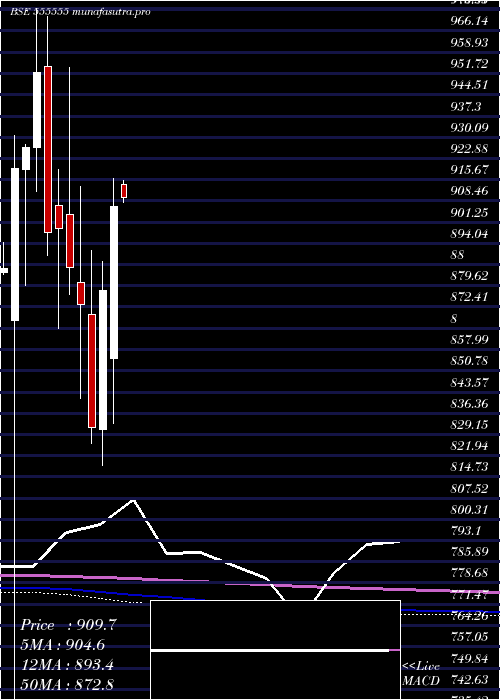Select the 778.68 price axis label
This screenshot has width=500, height=700.
(x=469, y=573)
